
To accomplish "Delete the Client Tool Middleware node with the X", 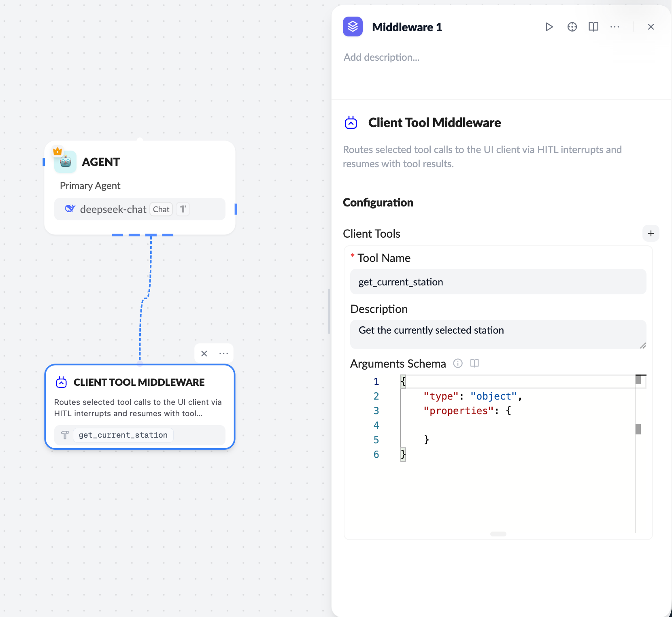I will [204, 353].
